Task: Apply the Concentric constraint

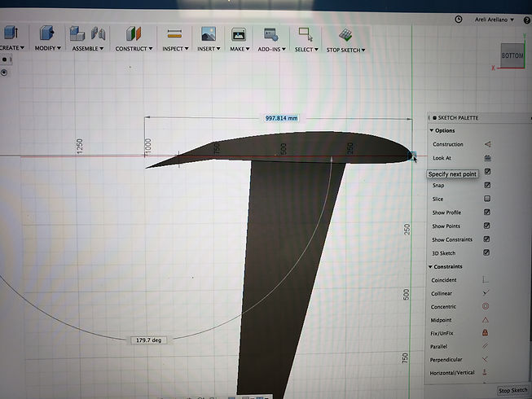Action: coord(486,306)
